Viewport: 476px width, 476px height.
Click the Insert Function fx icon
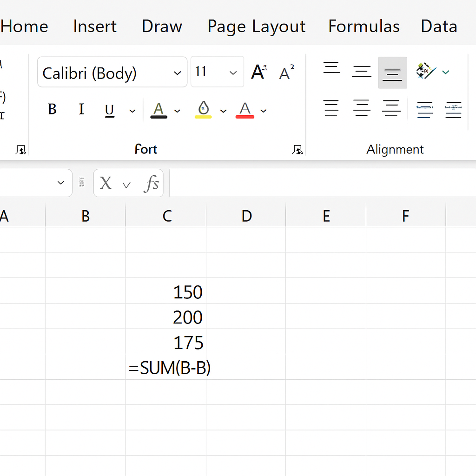coord(152,183)
